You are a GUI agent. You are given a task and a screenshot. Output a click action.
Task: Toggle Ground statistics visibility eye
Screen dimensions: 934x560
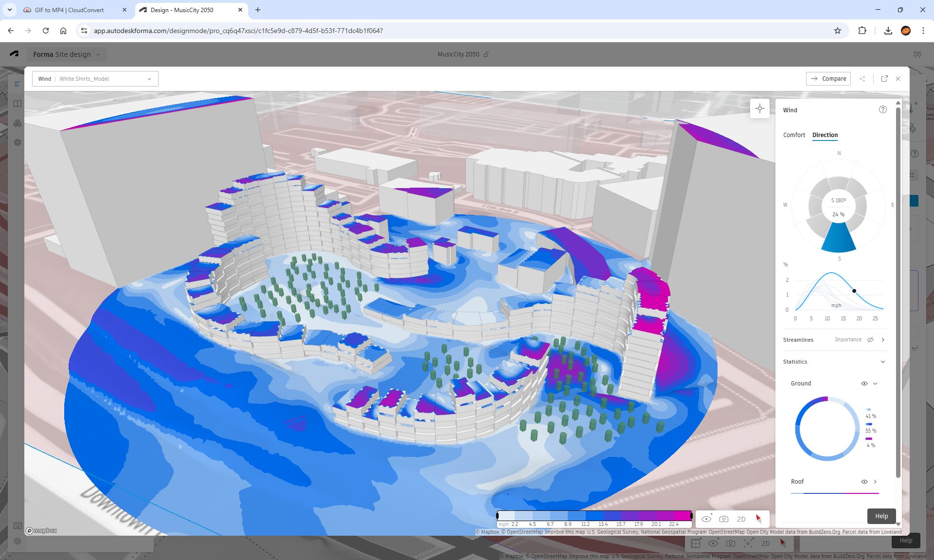click(864, 384)
